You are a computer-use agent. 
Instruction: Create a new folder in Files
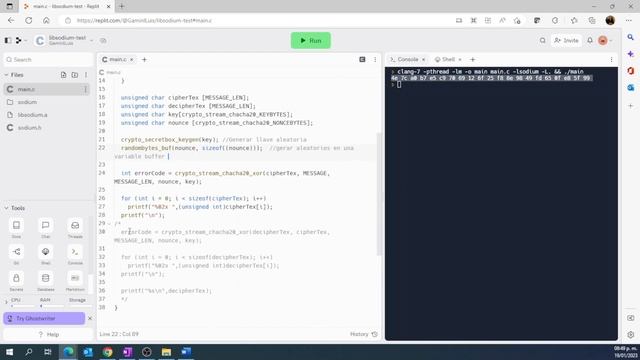click(x=75, y=75)
